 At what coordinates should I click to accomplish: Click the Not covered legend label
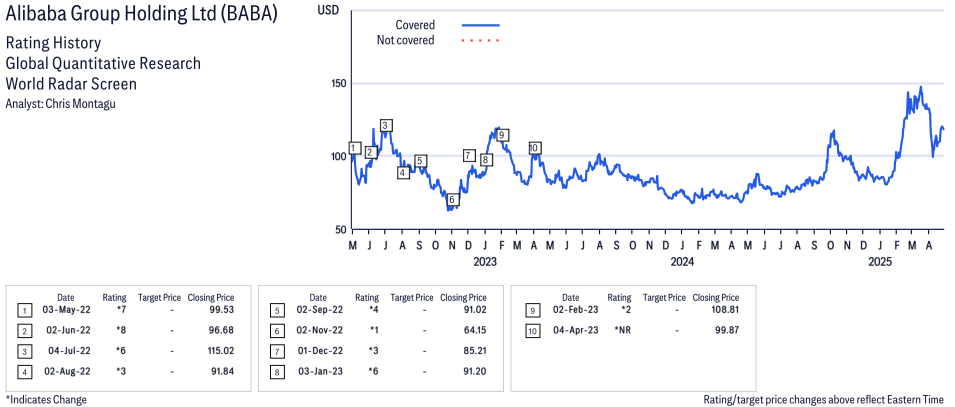(406, 40)
